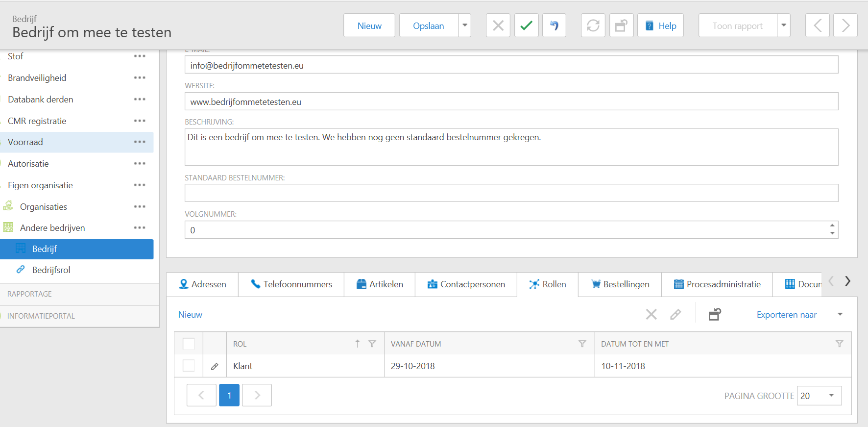Click the Standaard bestelnummer input field
Screen dimensions: 868x427
tap(511, 193)
